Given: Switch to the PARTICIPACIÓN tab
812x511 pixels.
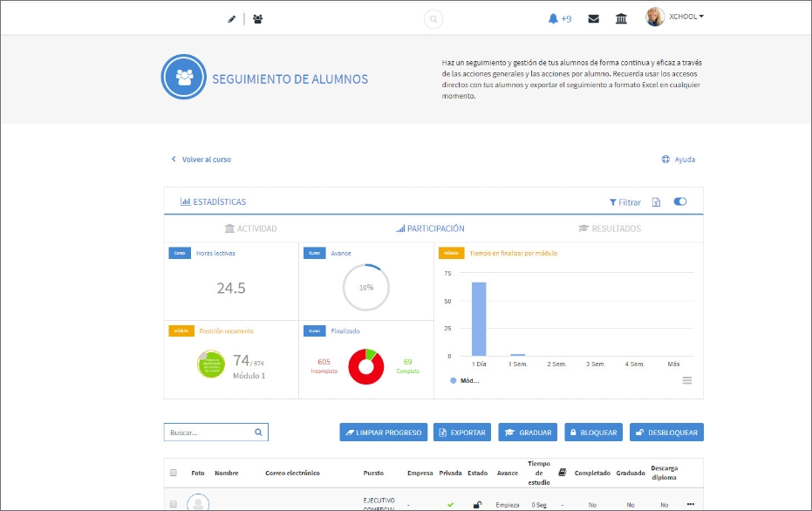Looking at the screenshot, I should tap(430, 228).
